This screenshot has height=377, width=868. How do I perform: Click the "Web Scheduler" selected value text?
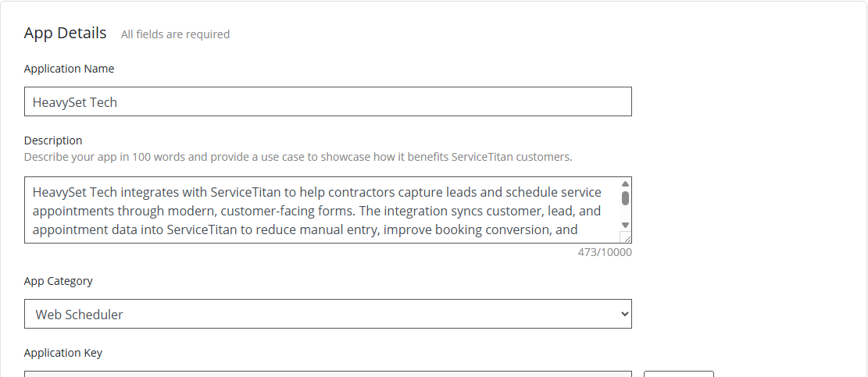(80, 315)
